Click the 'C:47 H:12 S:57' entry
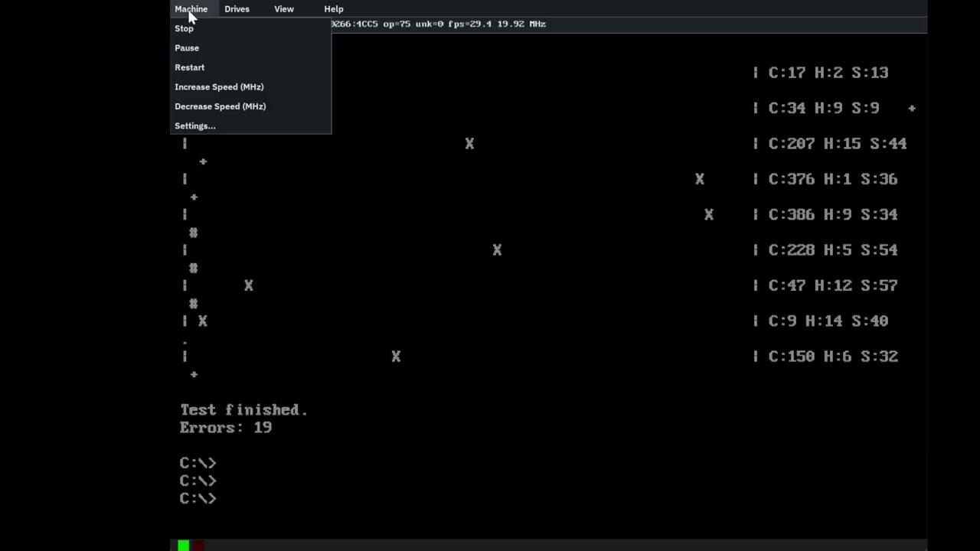 (x=833, y=285)
